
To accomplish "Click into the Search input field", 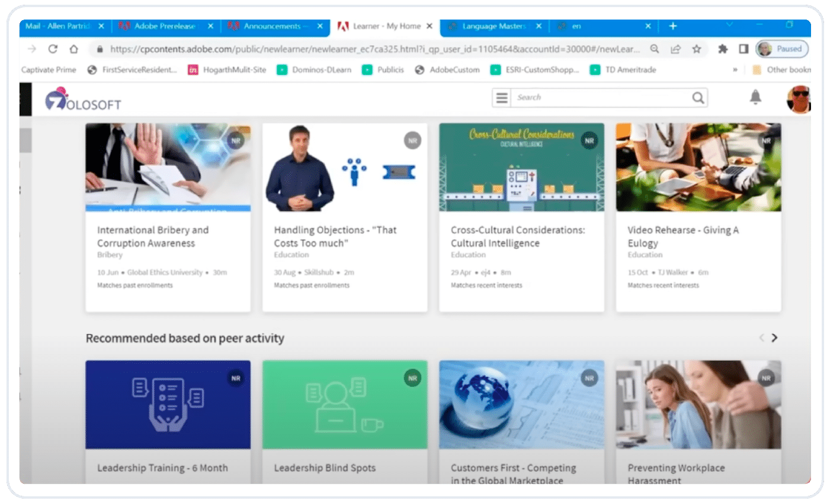I will point(598,98).
